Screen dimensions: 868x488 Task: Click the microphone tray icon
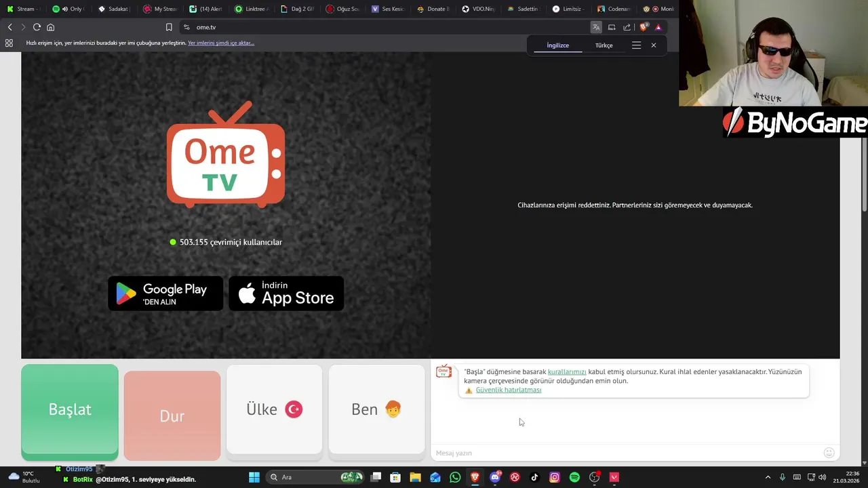tap(783, 477)
